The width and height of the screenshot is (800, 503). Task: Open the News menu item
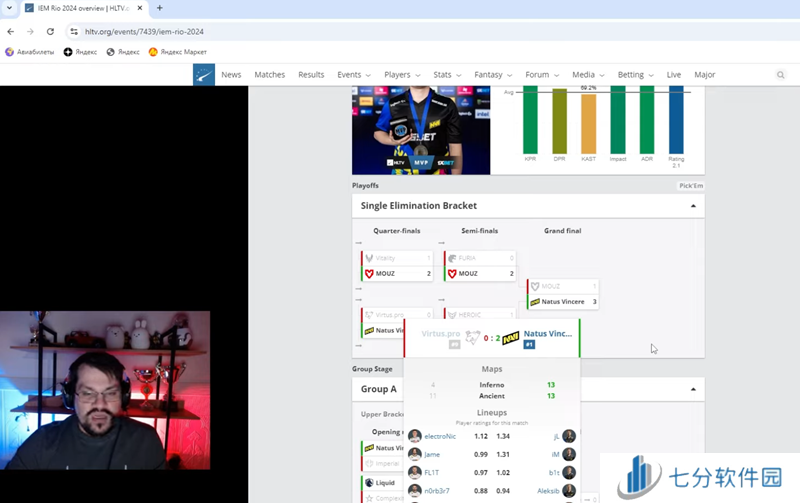pyautogui.click(x=231, y=74)
